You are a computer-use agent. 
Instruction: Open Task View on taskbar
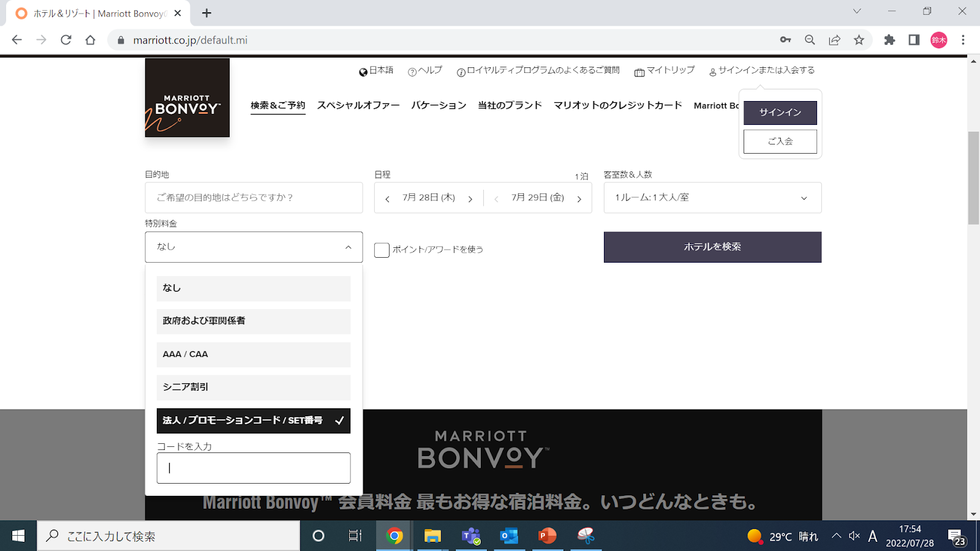(x=355, y=536)
